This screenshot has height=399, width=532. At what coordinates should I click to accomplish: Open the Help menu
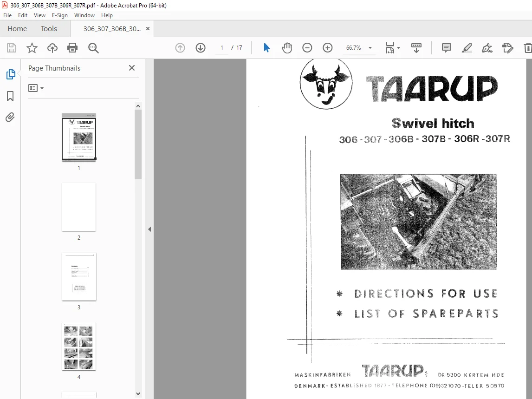[107, 15]
